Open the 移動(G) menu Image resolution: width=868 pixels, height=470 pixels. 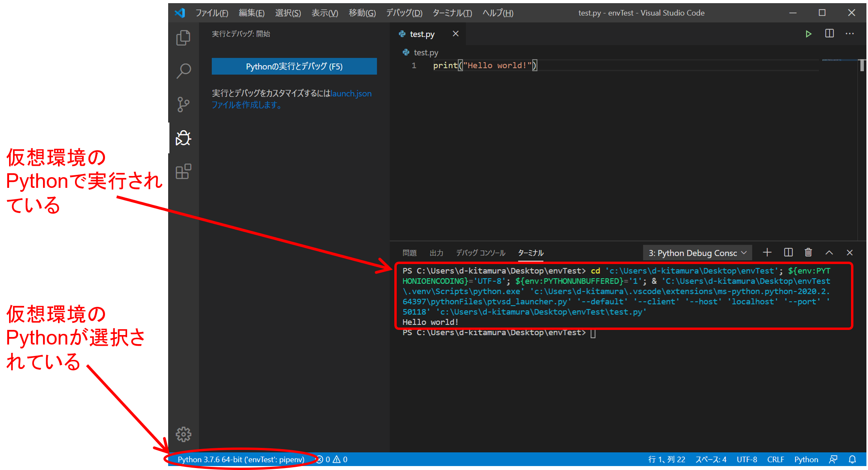[x=362, y=13]
